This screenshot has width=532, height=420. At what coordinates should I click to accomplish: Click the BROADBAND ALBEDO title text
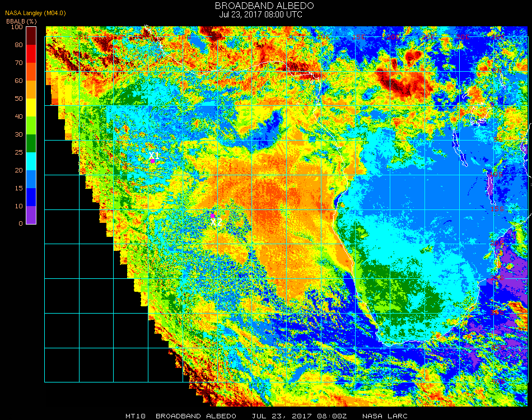pos(264,6)
